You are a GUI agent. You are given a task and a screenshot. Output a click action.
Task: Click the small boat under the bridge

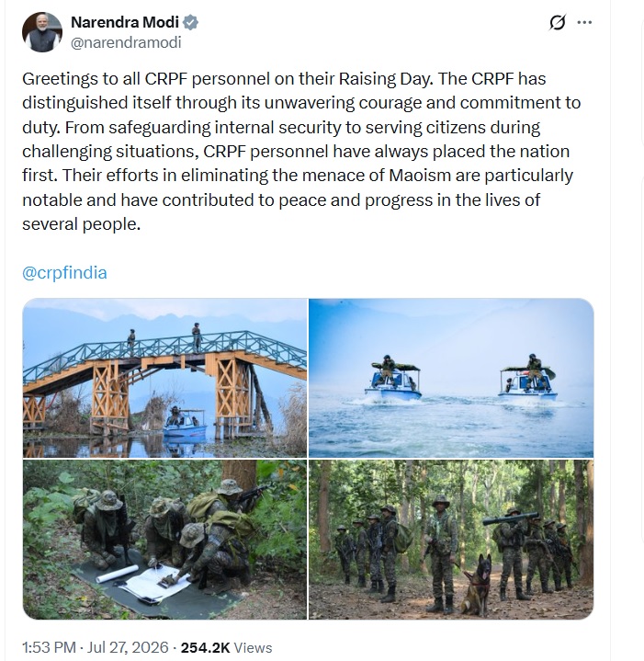click(185, 424)
